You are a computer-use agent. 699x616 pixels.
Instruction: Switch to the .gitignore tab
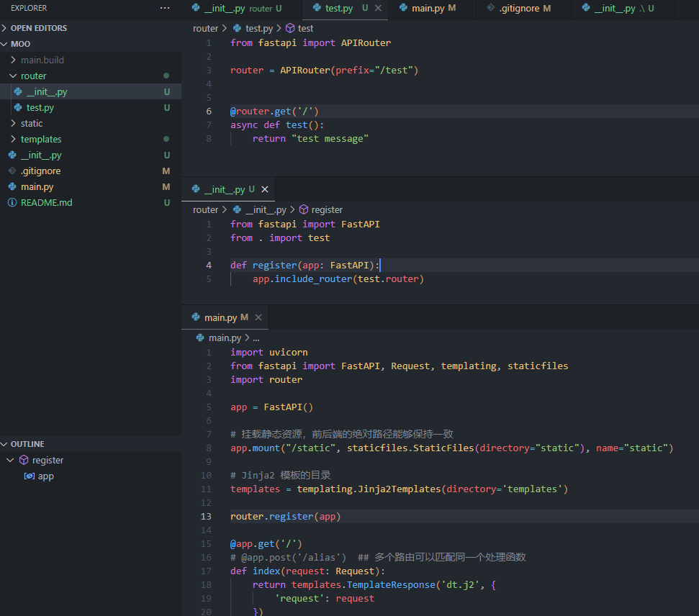(x=524, y=9)
